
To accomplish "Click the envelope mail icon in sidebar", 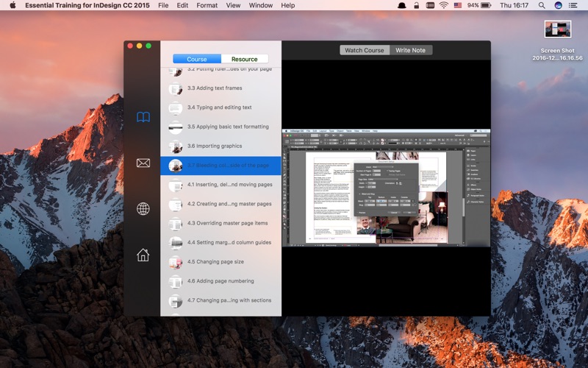I will [143, 163].
